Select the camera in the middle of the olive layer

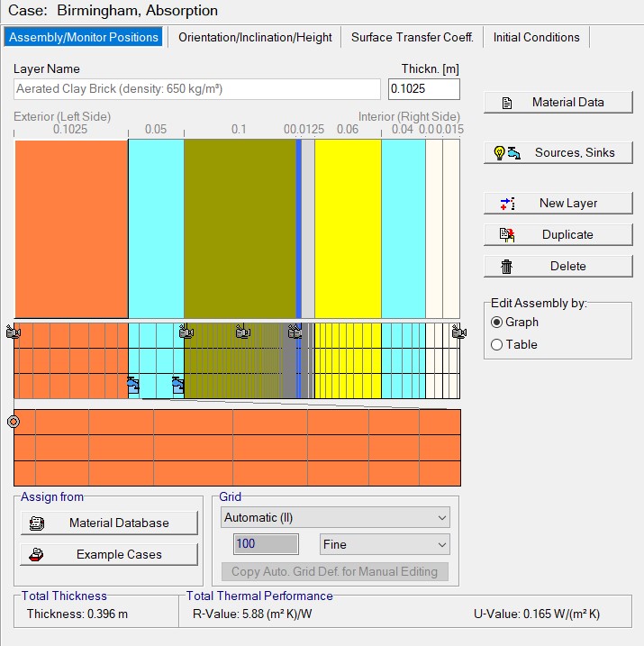coord(242,332)
